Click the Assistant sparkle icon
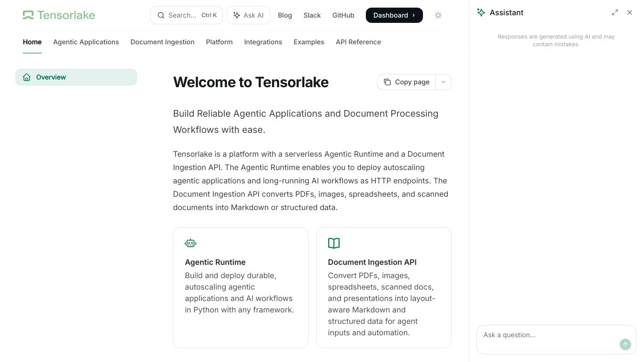This screenshot has height=362, width=644. tap(481, 12)
